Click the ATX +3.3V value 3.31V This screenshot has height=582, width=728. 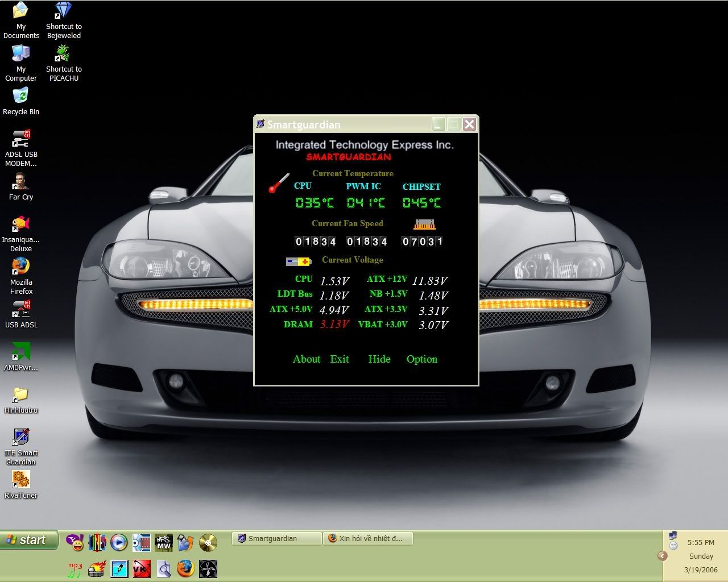point(433,311)
